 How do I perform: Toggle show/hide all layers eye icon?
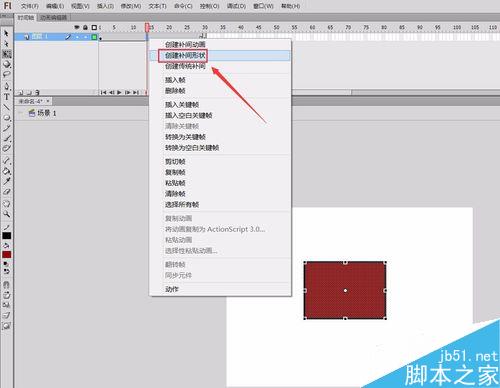[77, 27]
